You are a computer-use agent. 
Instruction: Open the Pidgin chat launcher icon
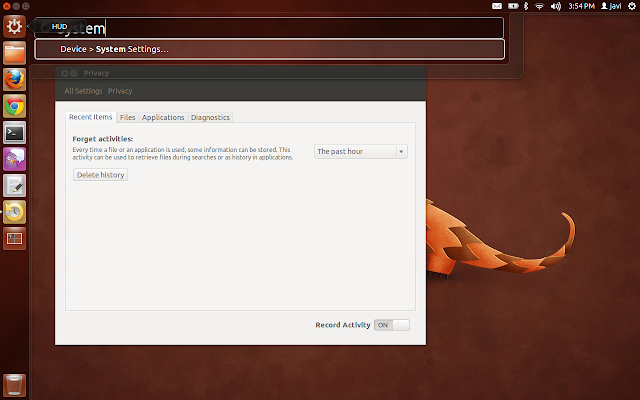[x=14, y=159]
